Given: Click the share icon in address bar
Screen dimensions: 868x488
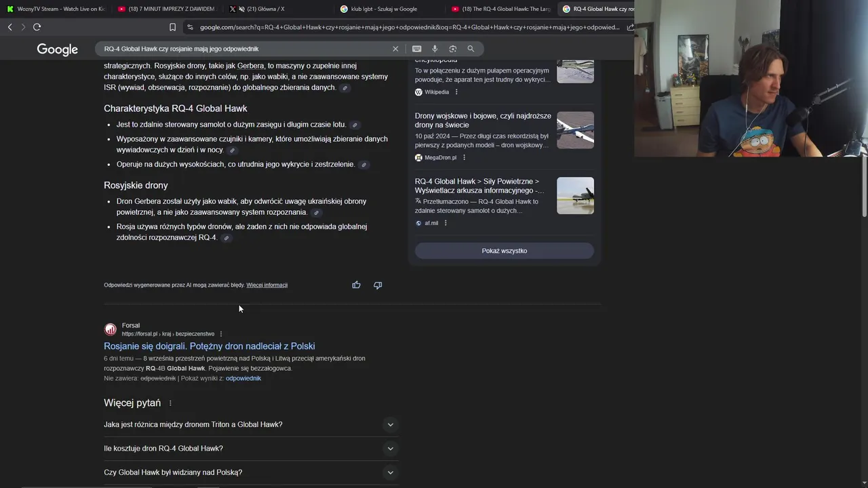Looking at the screenshot, I should [x=630, y=27].
